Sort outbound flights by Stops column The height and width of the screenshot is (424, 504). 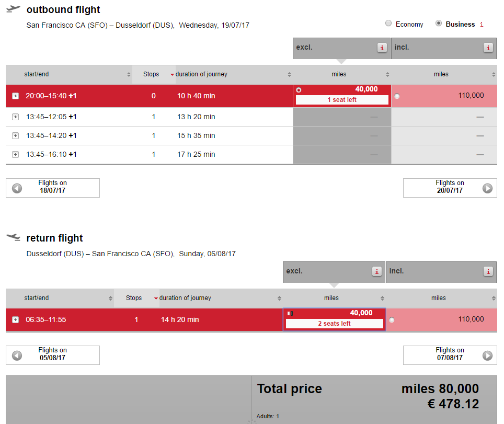(x=151, y=74)
